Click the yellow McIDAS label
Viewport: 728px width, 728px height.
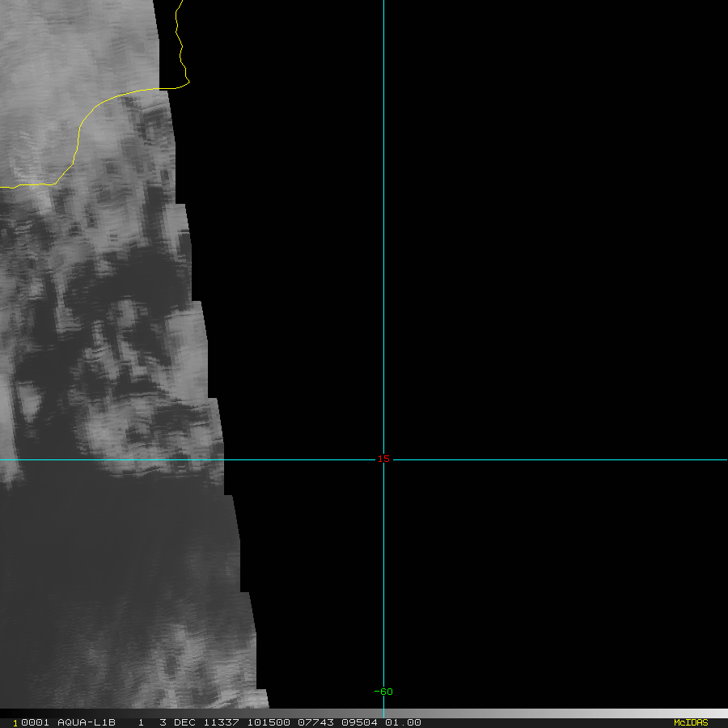click(x=690, y=722)
